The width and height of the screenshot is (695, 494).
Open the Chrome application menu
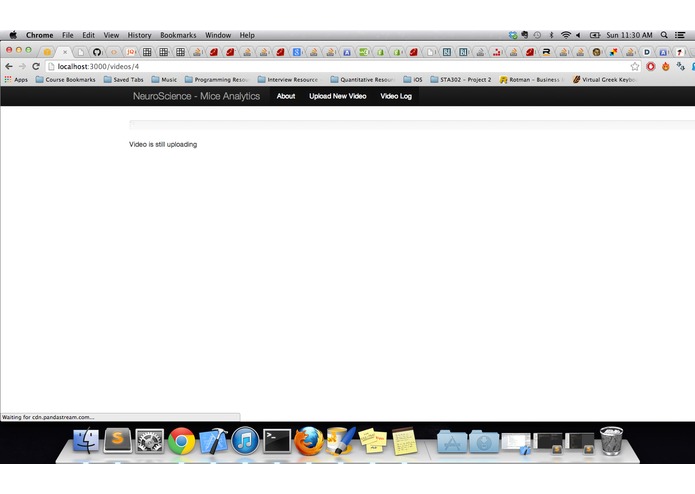point(39,35)
